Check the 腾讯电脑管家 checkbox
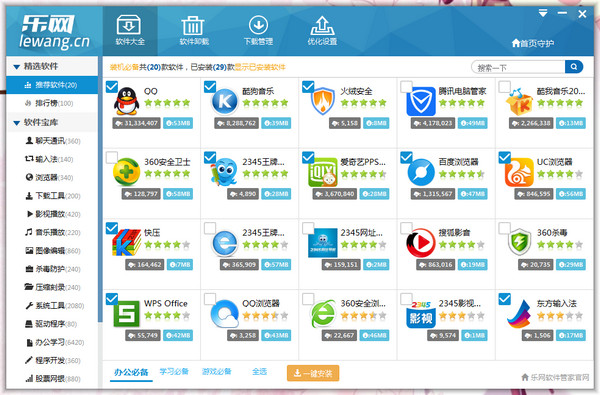 point(406,87)
